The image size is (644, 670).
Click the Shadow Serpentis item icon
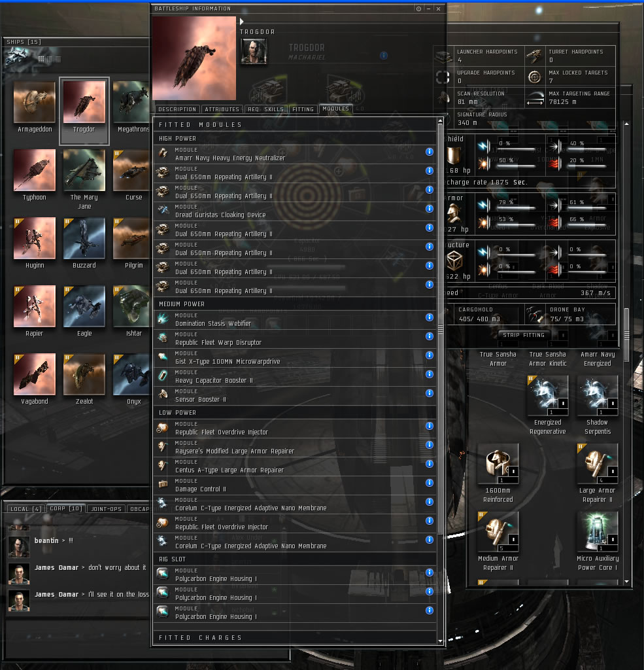pyautogui.click(x=597, y=396)
